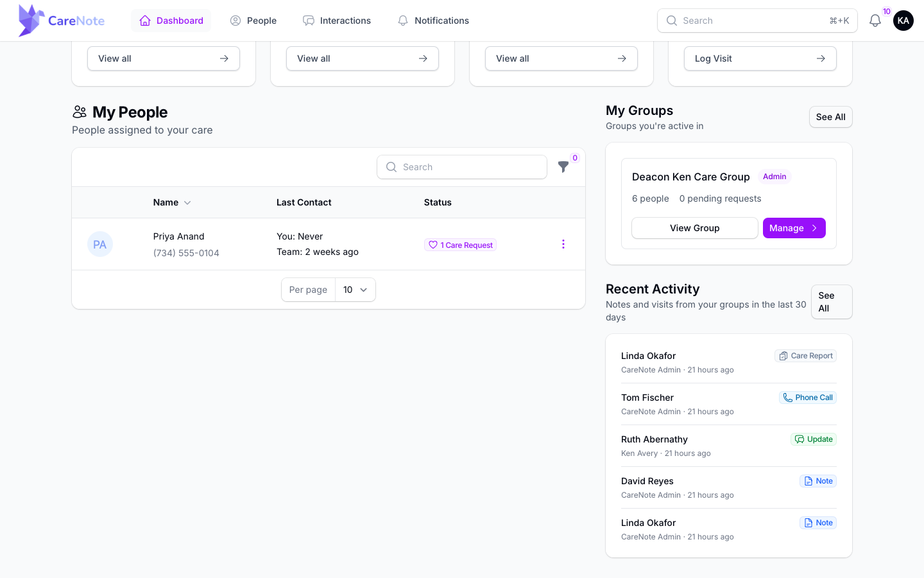Click the '0 pending requests' text
This screenshot has height=578, width=924.
[721, 198]
